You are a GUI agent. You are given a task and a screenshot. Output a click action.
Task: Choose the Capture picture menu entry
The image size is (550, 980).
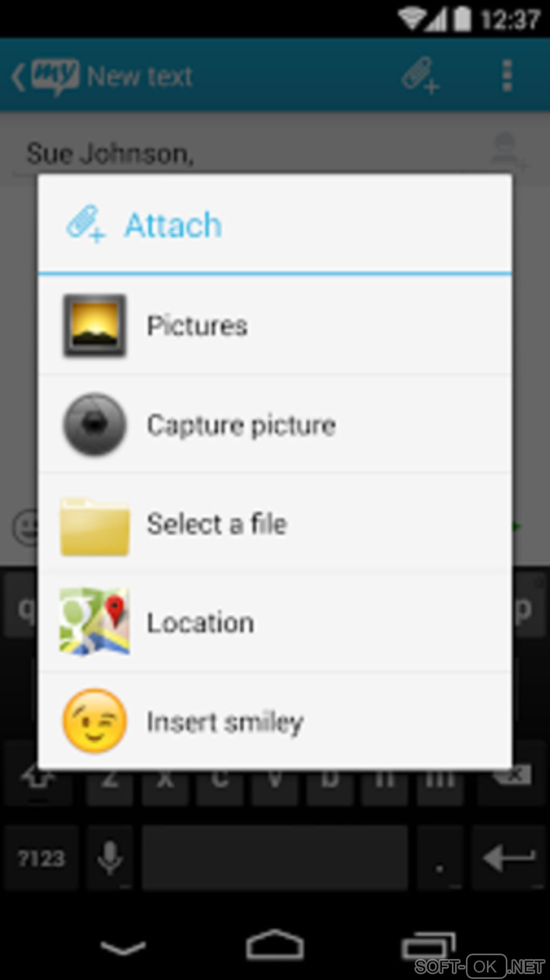[x=275, y=425]
